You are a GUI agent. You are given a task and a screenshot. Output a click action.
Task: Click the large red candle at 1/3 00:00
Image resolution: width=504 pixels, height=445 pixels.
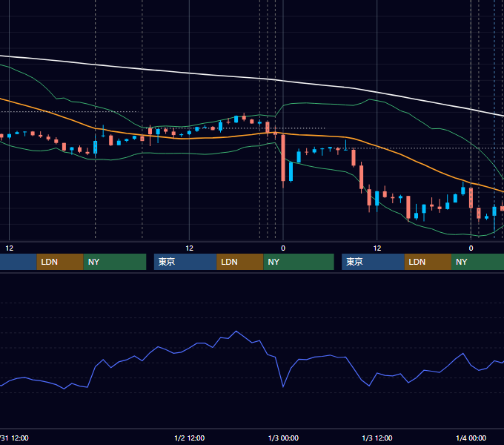(283, 158)
